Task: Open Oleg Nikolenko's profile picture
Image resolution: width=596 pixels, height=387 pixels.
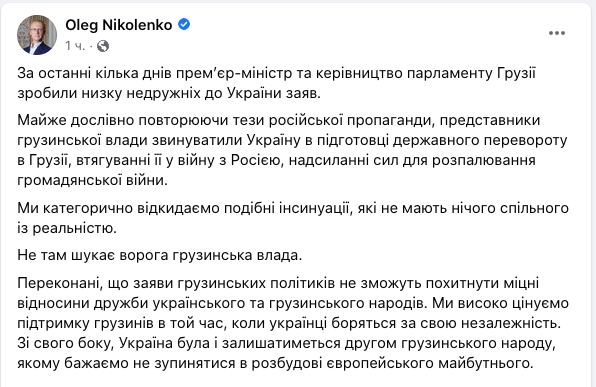Action: [x=37, y=35]
